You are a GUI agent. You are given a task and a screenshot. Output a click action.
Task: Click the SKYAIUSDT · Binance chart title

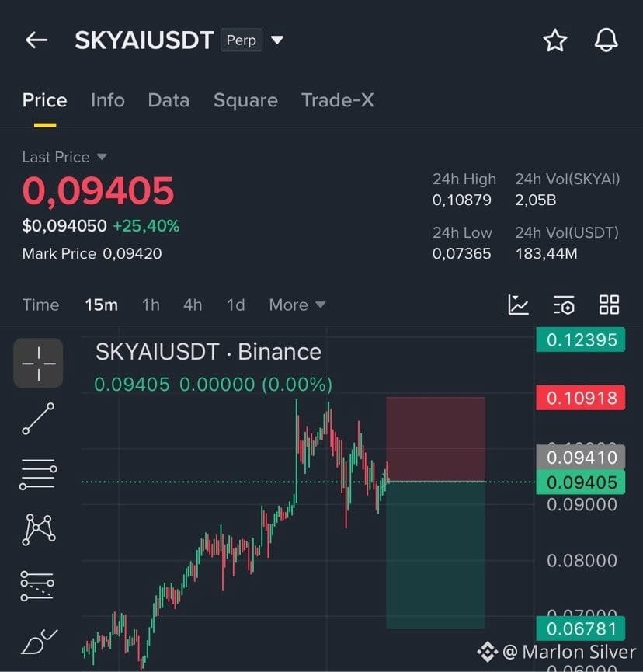coord(208,352)
